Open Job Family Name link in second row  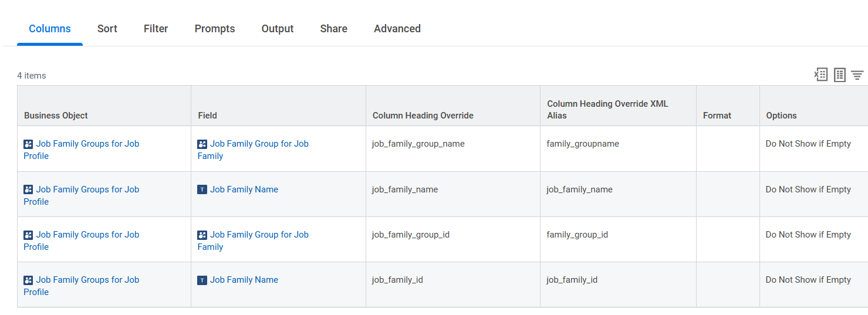point(244,189)
